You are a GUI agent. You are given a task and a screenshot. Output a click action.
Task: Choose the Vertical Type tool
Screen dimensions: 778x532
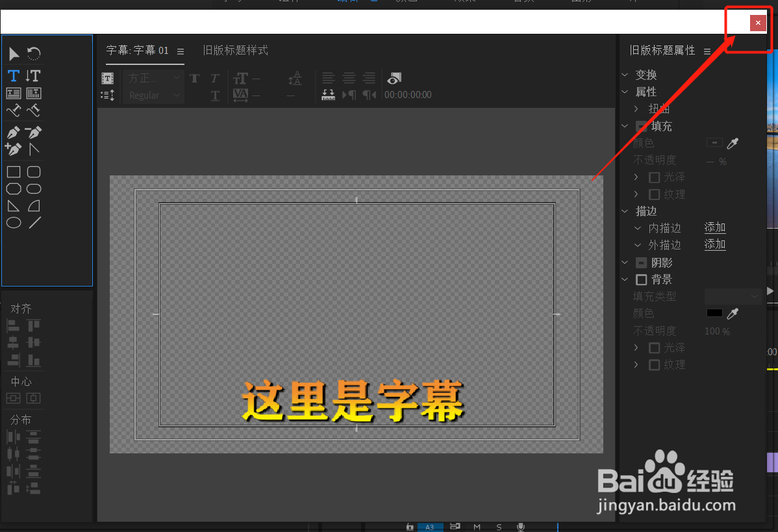[x=33, y=76]
